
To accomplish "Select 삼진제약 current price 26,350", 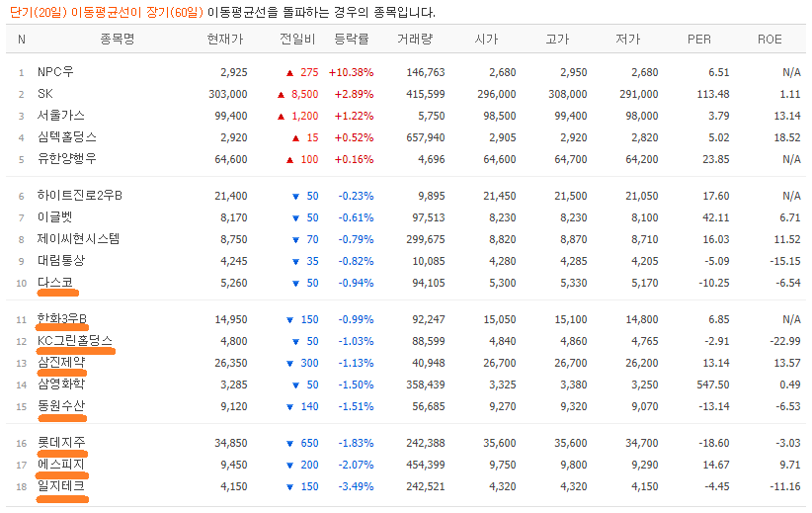I will tap(231, 363).
